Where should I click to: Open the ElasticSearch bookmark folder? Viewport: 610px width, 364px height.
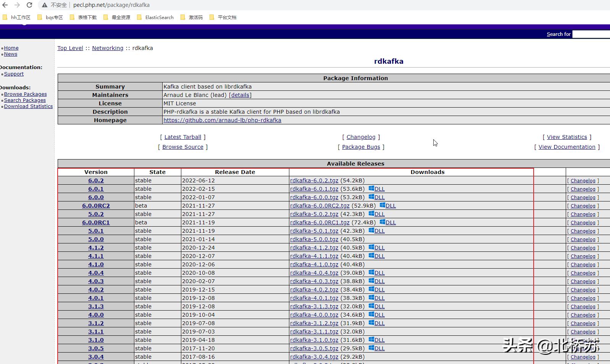pyautogui.click(x=155, y=17)
